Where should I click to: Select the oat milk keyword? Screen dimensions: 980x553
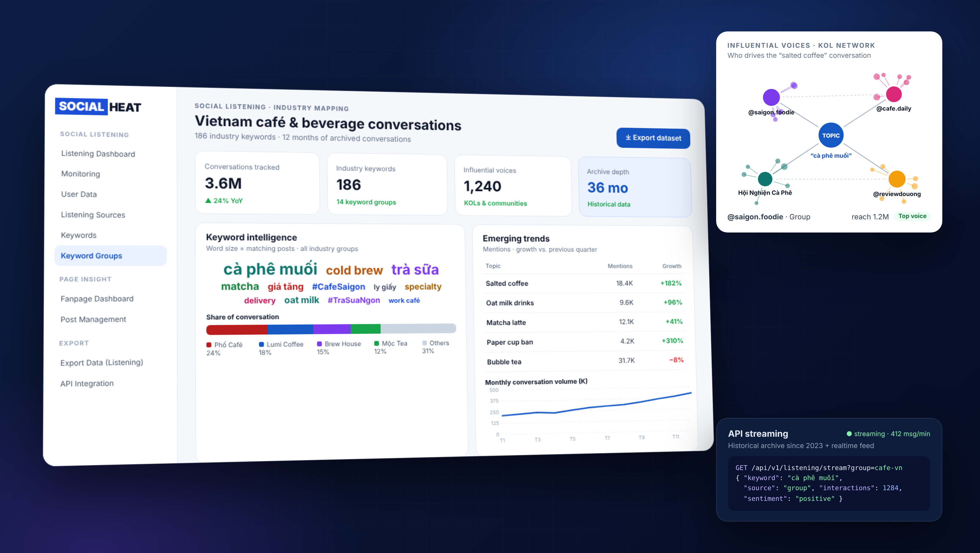[x=302, y=300]
